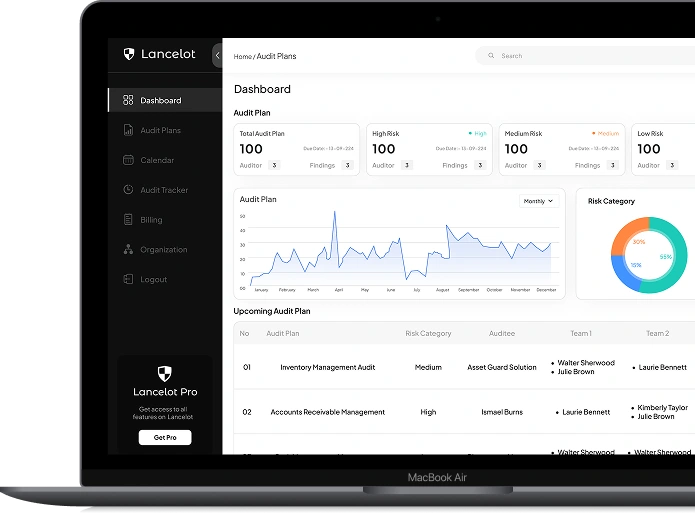
Task: Open the Monthly period dropdown
Action: tap(538, 201)
